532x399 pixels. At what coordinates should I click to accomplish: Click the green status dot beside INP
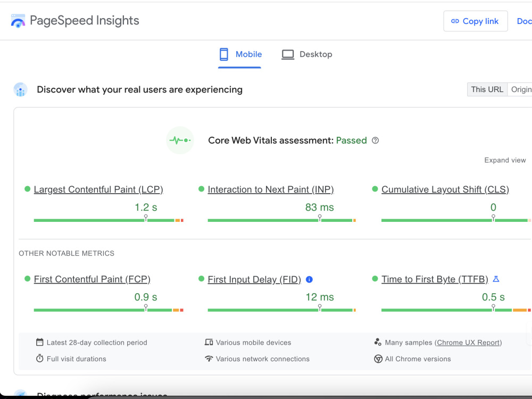click(201, 189)
